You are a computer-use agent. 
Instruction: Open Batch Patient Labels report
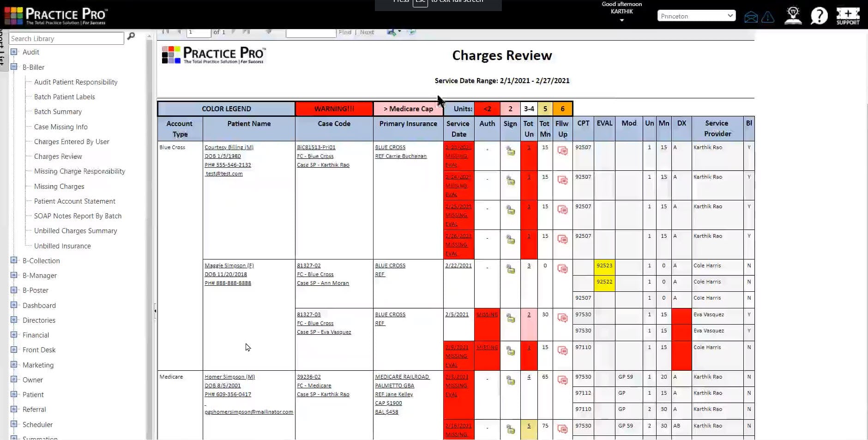pos(65,96)
